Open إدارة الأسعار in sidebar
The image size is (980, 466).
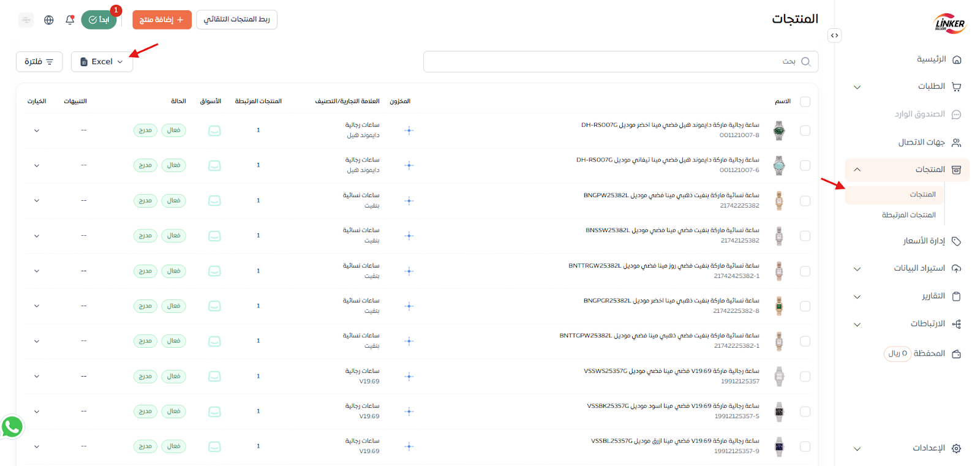click(x=931, y=241)
